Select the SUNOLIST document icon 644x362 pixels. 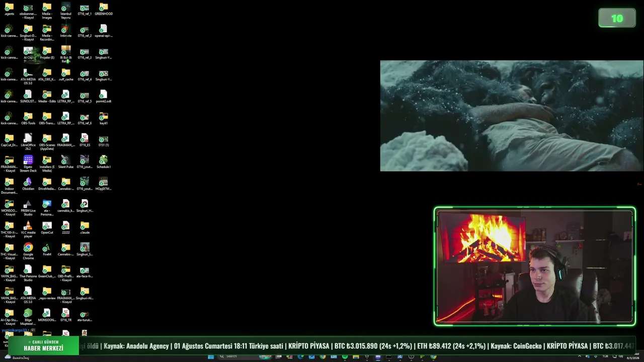pos(28,97)
